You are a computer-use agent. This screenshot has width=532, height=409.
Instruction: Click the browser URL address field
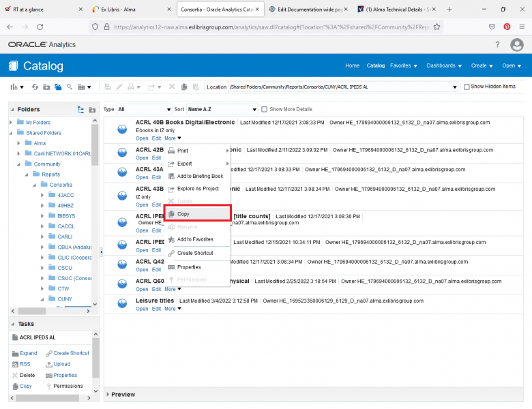coord(271,27)
